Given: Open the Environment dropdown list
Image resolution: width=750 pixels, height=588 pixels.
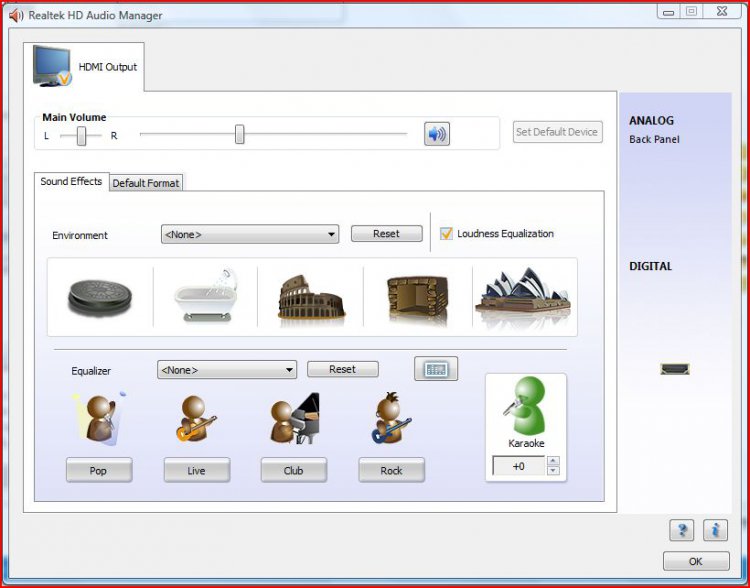Looking at the screenshot, I should click(x=250, y=234).
